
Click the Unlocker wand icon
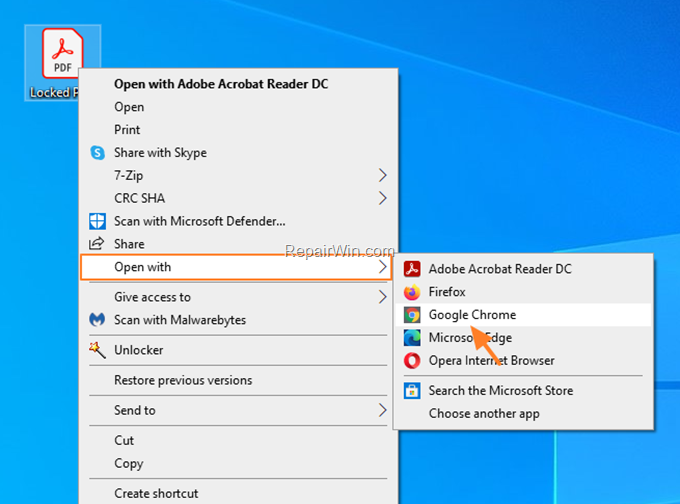pos(97,350)
